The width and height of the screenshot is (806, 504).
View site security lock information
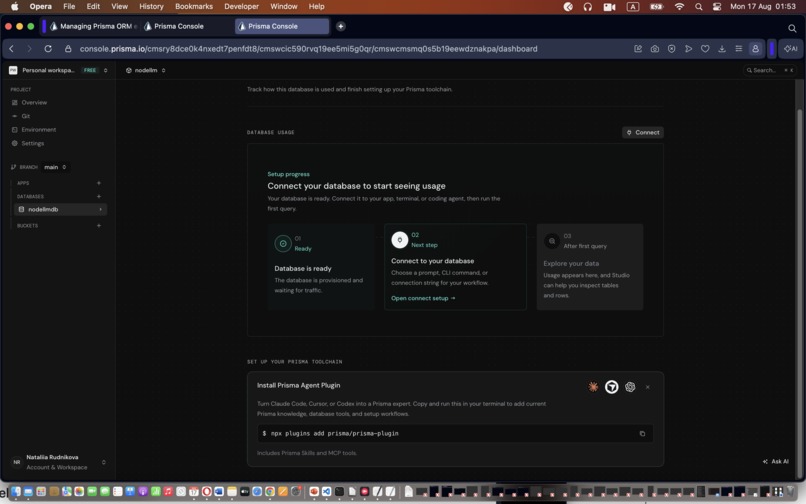(x=68, y=49)
